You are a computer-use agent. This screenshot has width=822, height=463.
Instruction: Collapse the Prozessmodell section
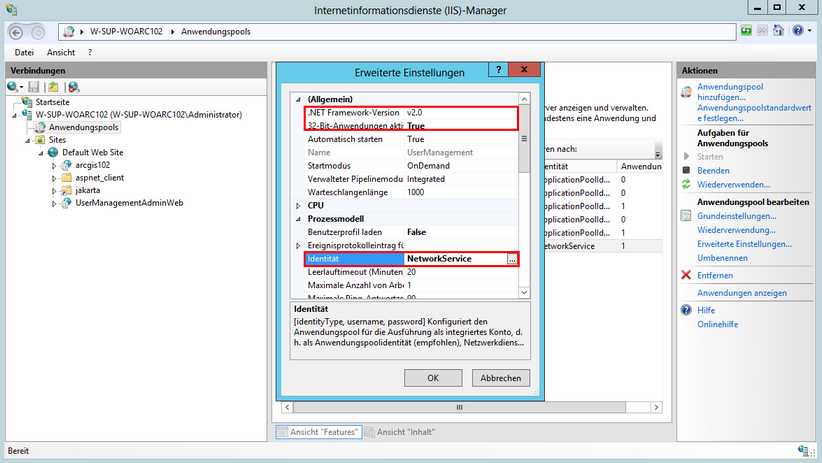click(x=298, y=219)
